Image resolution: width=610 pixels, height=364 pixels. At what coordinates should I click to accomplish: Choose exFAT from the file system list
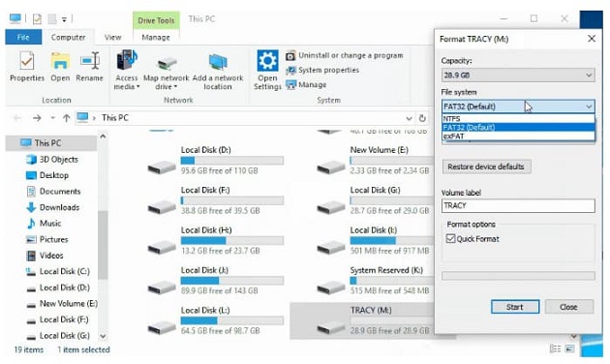pyautogui.click(x=518, y=136)
